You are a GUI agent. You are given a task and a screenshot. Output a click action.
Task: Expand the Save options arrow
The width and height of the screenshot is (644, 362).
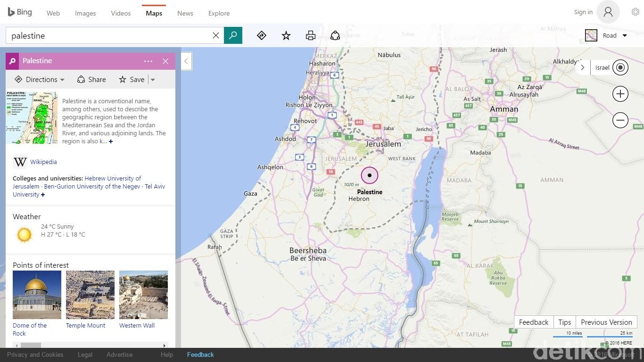pos(153,80)
